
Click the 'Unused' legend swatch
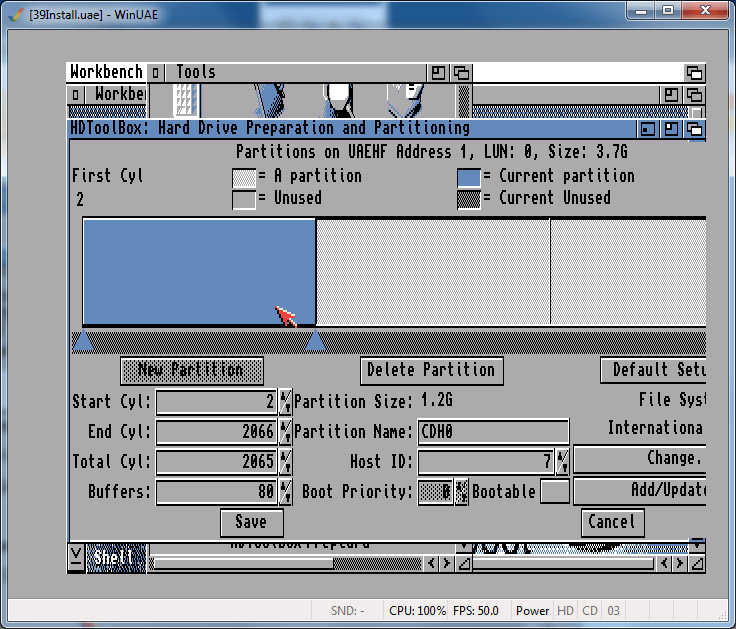(x=244, y=199)
